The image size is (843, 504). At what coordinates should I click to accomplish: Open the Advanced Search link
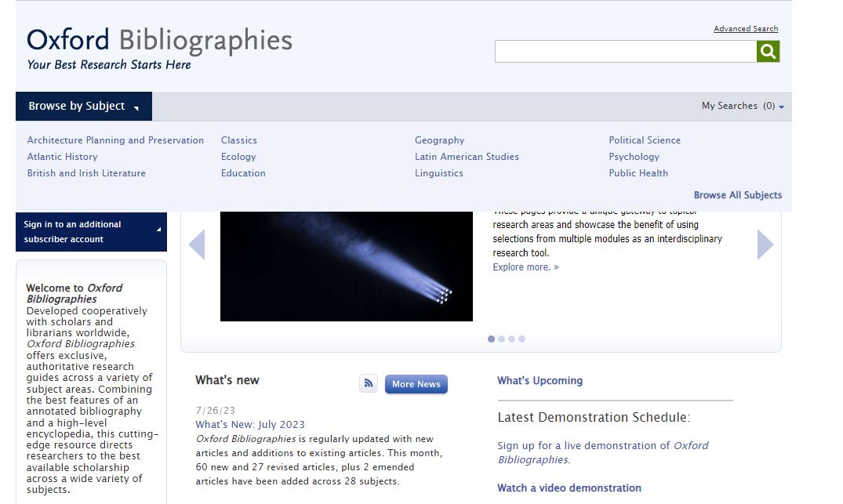[745, 29]
